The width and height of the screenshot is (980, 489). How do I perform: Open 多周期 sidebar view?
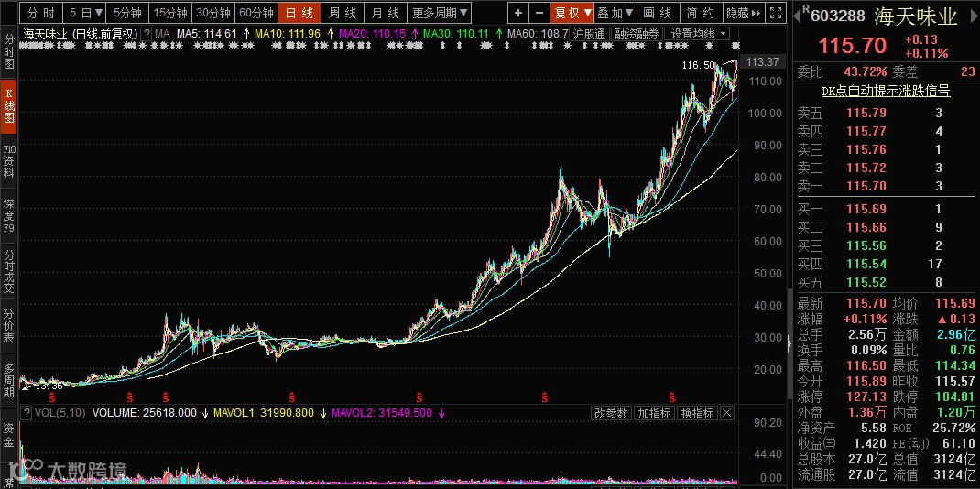(9, 381)
